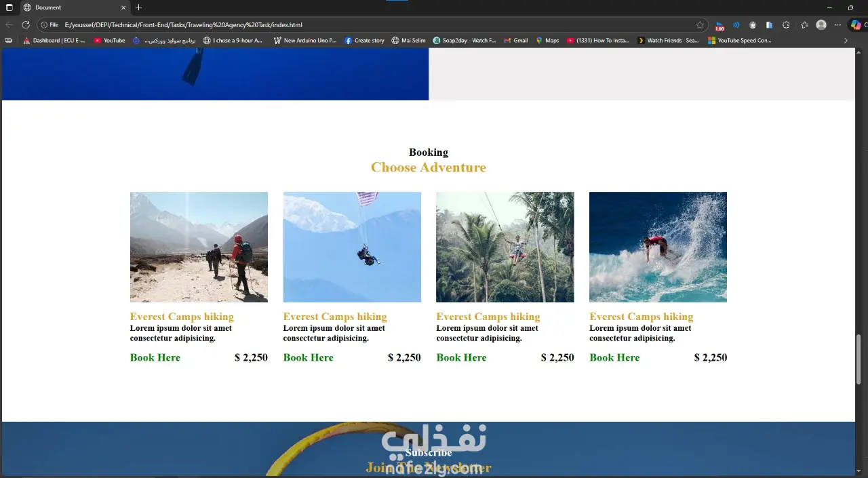
Task: Open the Mai Selim bookmark
Action: click(x=408, y=41)
